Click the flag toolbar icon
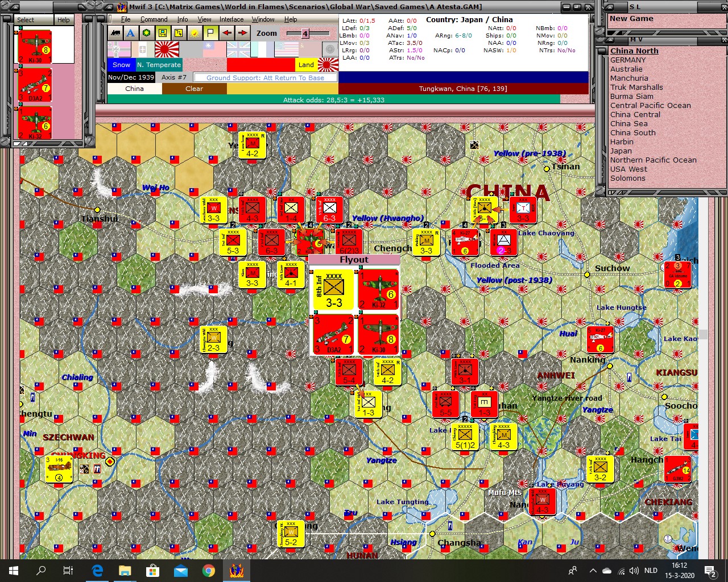 tap(210, 33)
